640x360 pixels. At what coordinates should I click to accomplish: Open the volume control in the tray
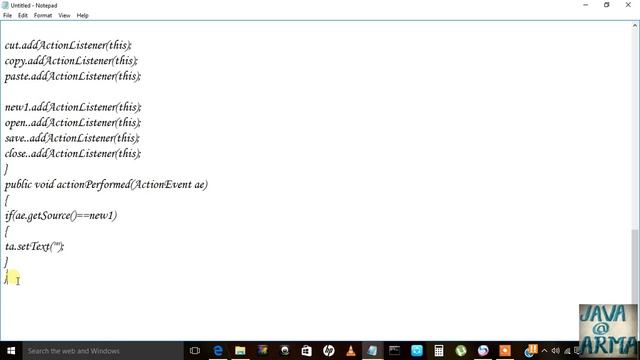pos(556,351)
